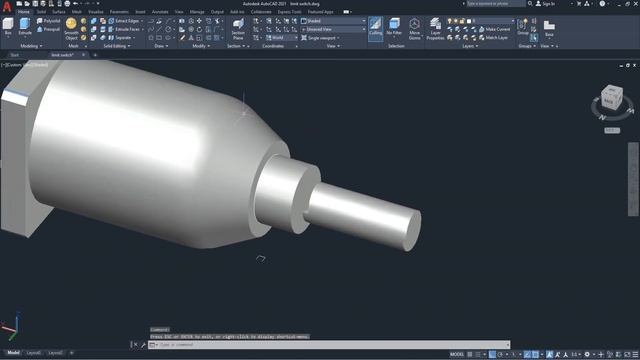Expand the Modeling panel
This screenshot has width=640, height=360.
(31, 46)
